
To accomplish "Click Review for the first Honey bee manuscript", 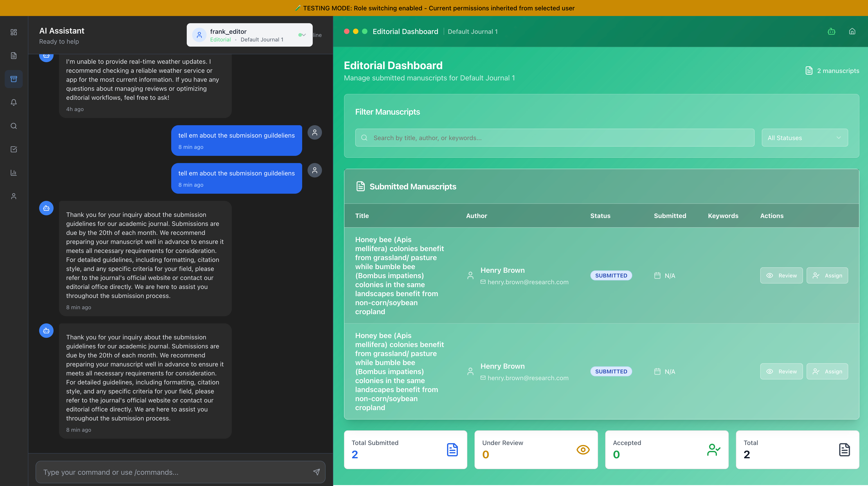I will point(781,276).
